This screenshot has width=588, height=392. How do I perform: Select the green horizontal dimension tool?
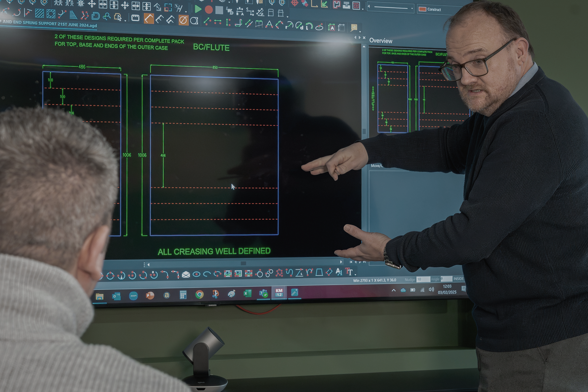pos(218,22)
